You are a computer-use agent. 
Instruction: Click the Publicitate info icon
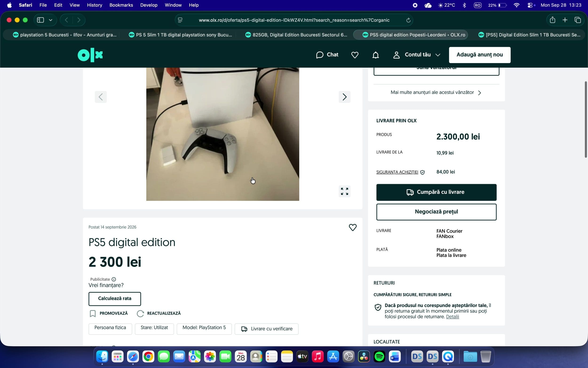[114, 279]
